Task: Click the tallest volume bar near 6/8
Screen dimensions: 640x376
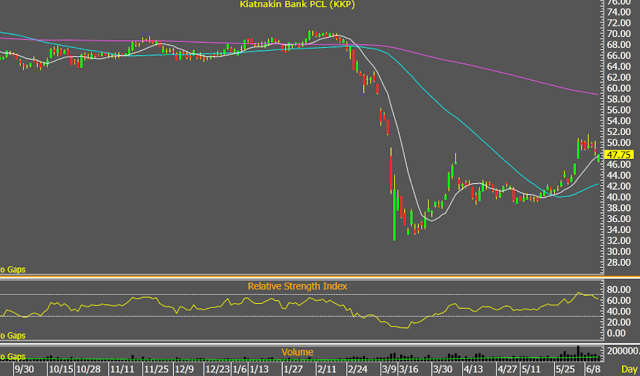Action: [578, 353]
